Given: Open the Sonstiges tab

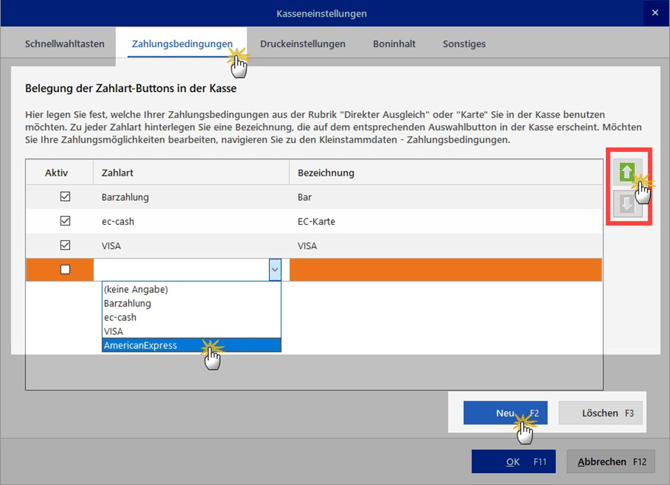Looking at the screenshot, I should pos(464,44).
